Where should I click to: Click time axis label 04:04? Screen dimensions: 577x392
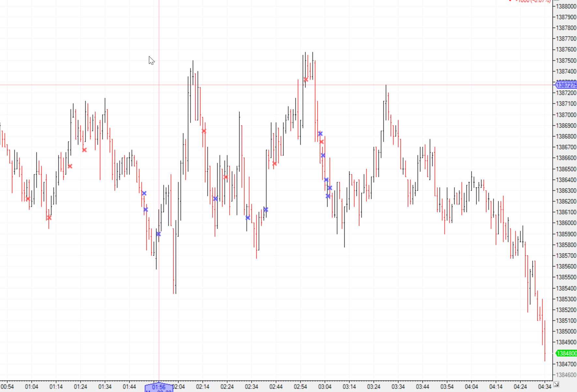[471, 387]
